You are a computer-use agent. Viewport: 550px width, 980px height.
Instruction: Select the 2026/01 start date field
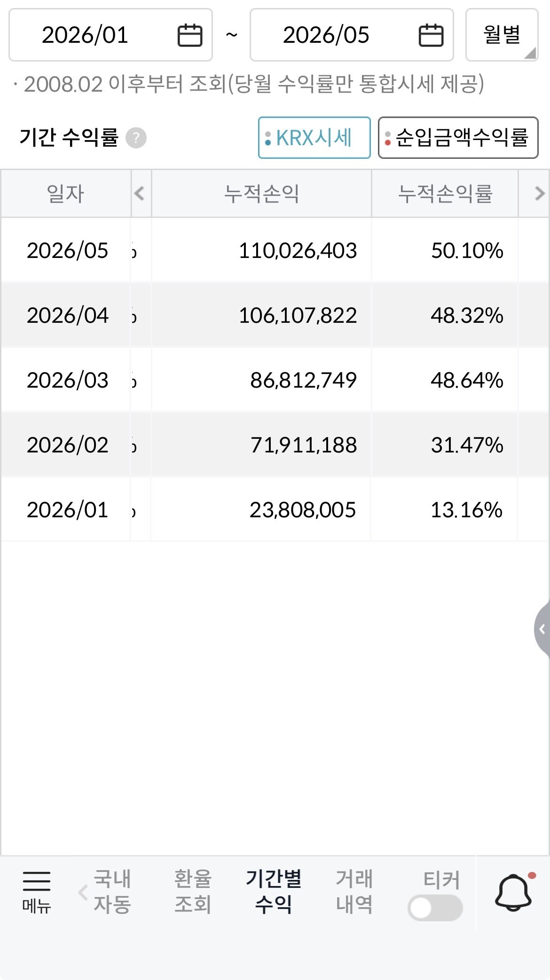110,35
